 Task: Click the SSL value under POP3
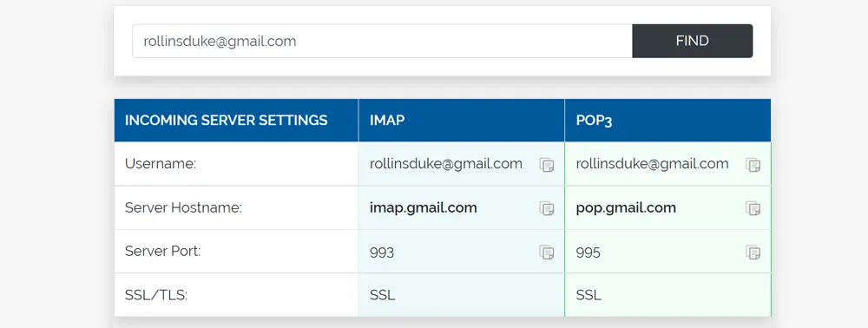pyautogui.click(x=589, y=295)
